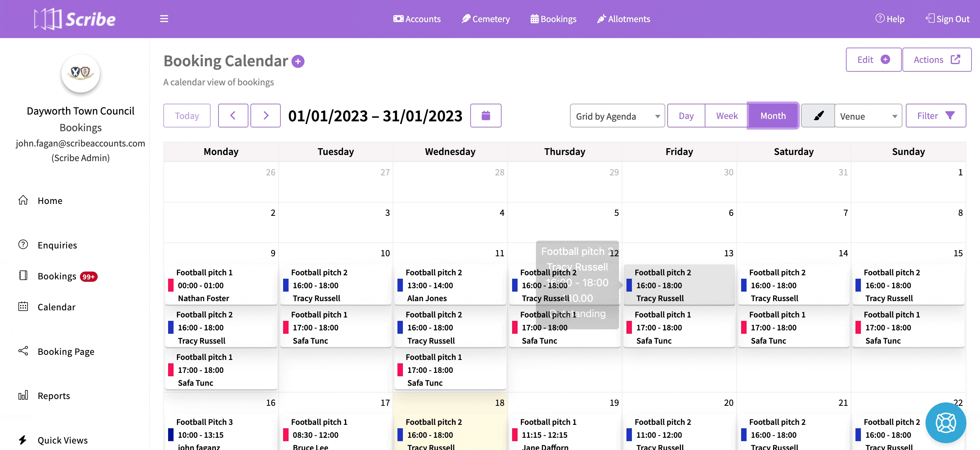Open the date picker calendar icon
Screen dimensions: 980x450
[486, 116]
